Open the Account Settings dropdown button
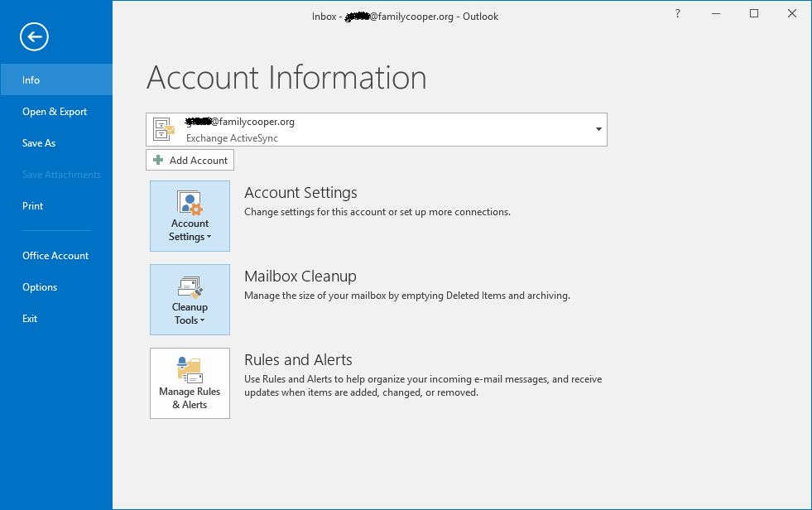Viewport: 812px width, 510px height. coord(190,216)
